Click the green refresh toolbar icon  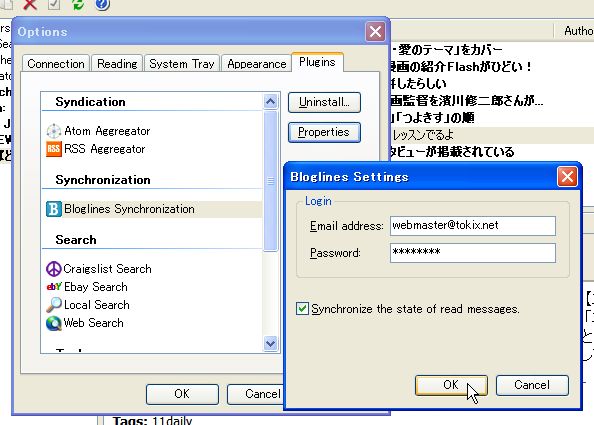pyautogui.click(x=78, y=5)
